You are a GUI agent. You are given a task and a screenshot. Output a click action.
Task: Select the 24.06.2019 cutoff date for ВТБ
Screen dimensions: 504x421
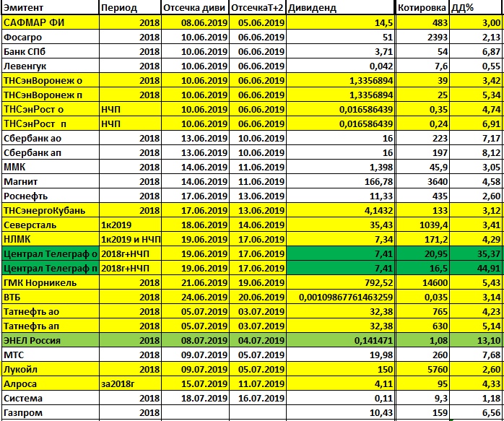(x=195, y=297)
